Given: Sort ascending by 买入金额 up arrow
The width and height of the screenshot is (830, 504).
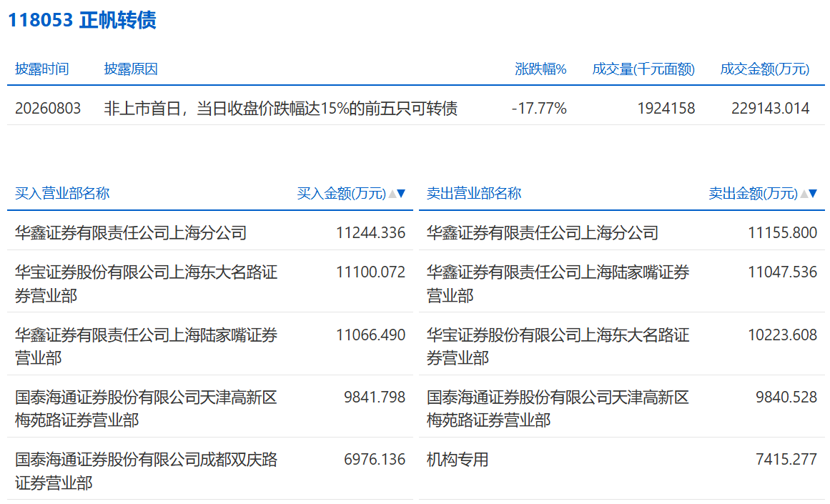Looking at the screenshot, I should 392,194.
